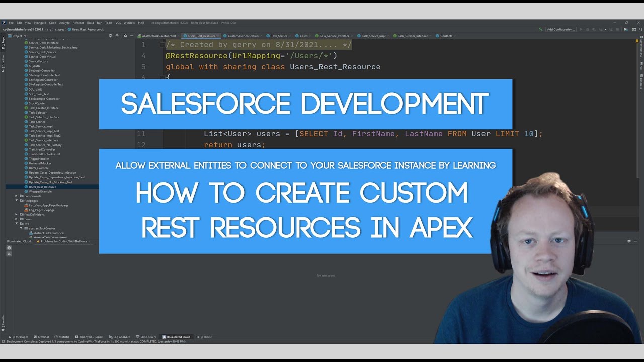Open the TODO tool window
Image resolution: width=644 pixels, height=362 pixels.
(204, 337)
